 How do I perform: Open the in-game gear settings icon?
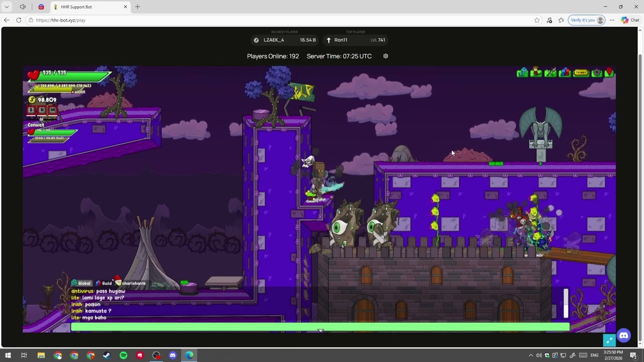(597, 73)
